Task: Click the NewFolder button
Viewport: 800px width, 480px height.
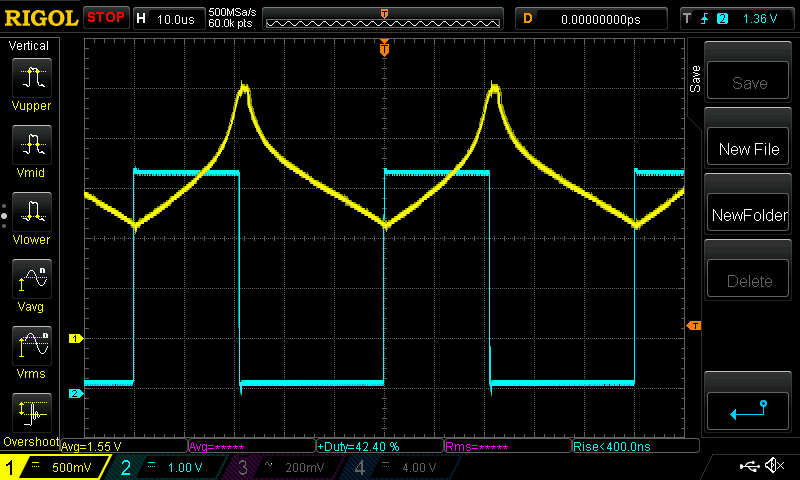Action: pyautogui.click(x=749, y=215)
